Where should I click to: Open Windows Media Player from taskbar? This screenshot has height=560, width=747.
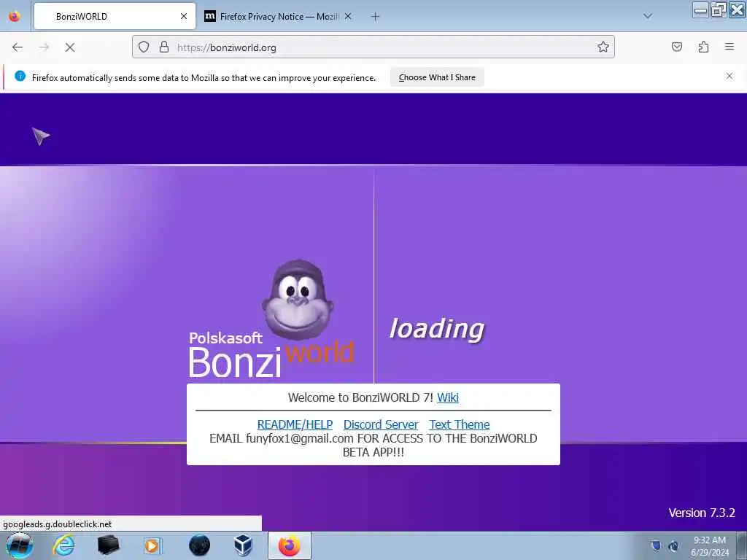tap(153, 545)
